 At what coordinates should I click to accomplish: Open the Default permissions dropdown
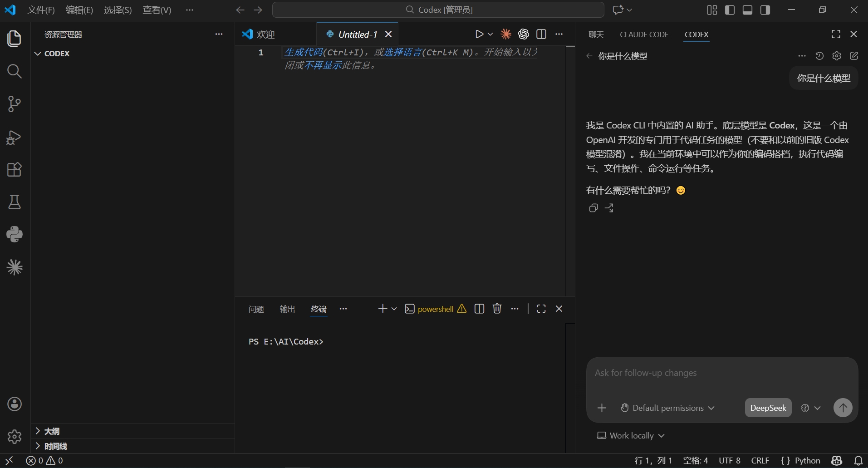[x=667, y=408]
